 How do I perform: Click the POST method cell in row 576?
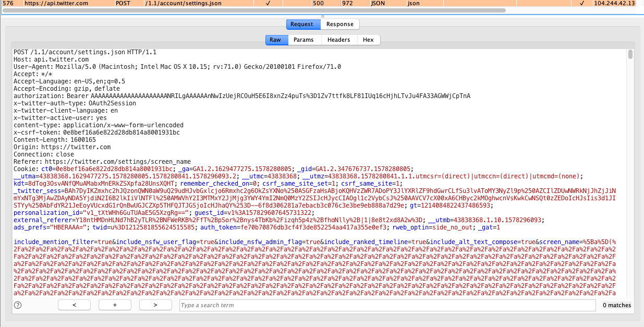[x=124, y=3]
